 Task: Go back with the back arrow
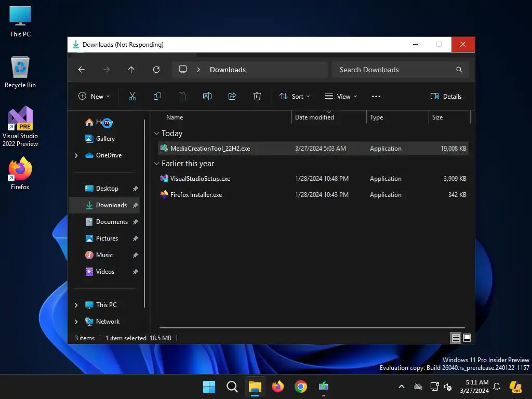(x=82, y=70)
